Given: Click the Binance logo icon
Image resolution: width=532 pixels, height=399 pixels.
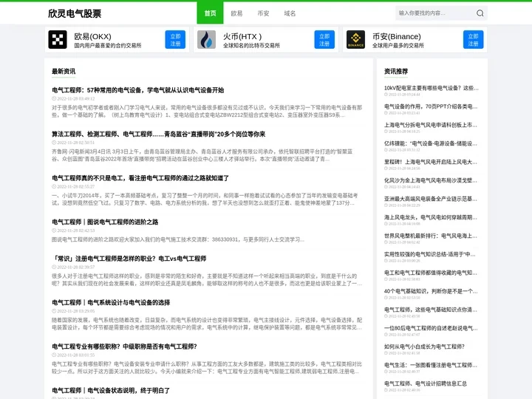Looking at the screenshot, I should coord(355,39).
